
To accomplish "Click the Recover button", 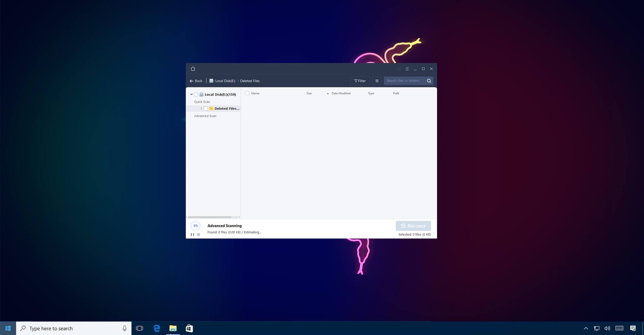I will coord(413,226).
